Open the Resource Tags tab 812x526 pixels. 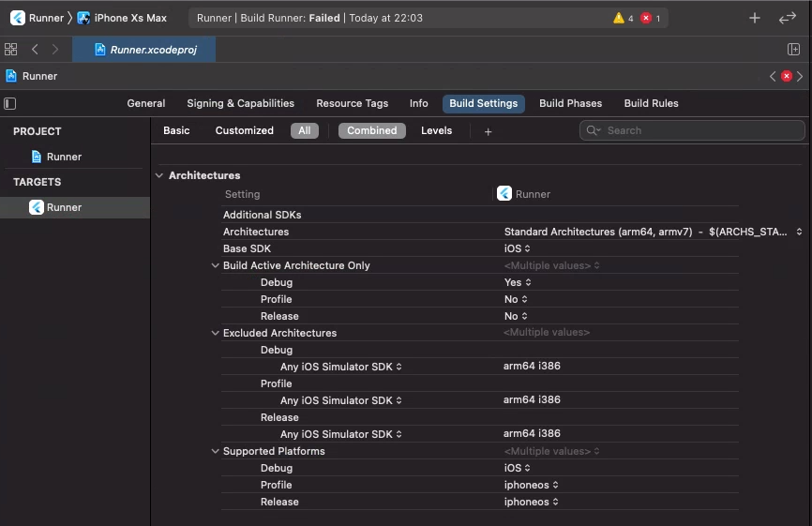[x=353, y=103]
